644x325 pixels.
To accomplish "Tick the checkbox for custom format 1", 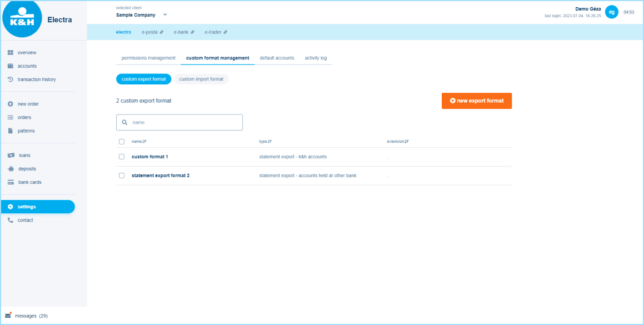I will (122, 157).
